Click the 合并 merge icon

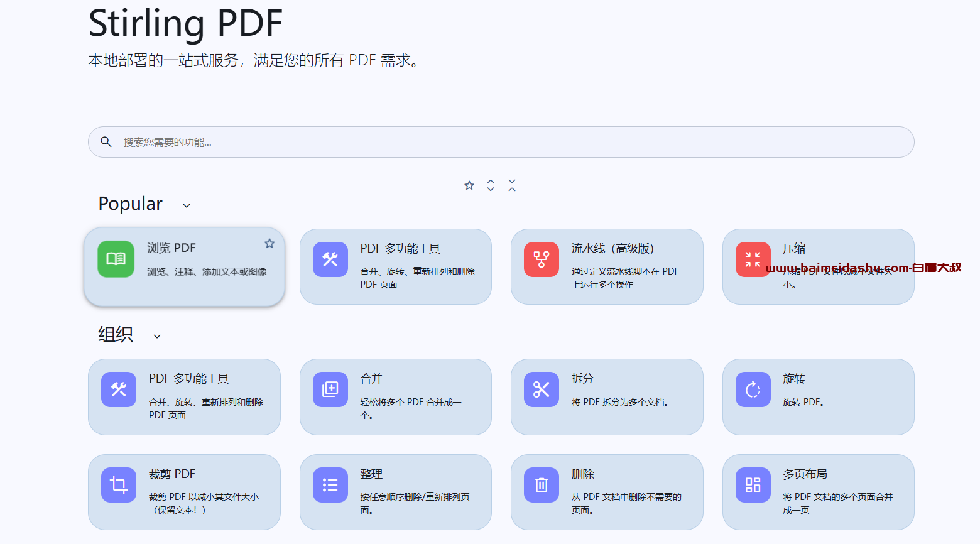pos(330,389)
